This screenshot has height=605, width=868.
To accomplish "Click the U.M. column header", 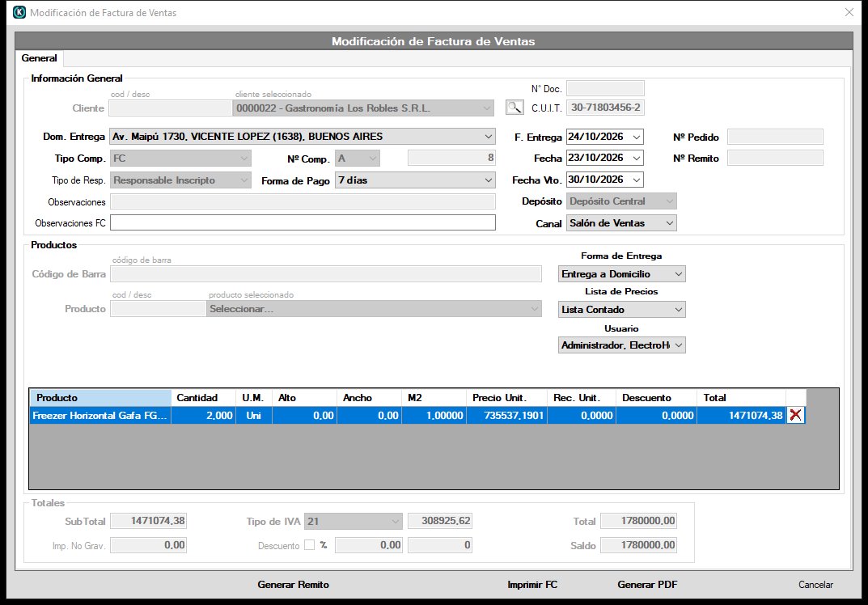I will pyautogui.click(x=254, y=397).
